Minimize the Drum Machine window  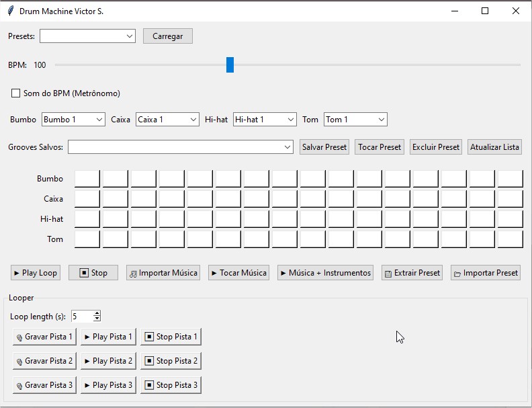click(455, 11)
